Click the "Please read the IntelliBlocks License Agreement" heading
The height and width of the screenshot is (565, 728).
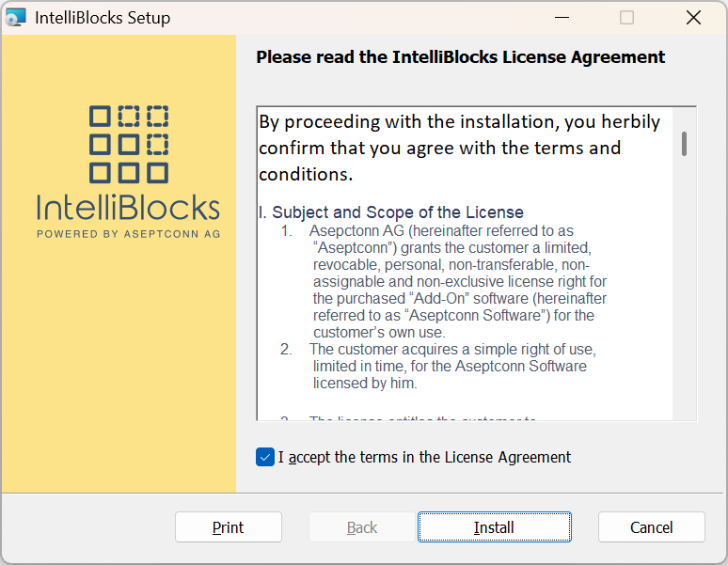(x=461, y=57)
